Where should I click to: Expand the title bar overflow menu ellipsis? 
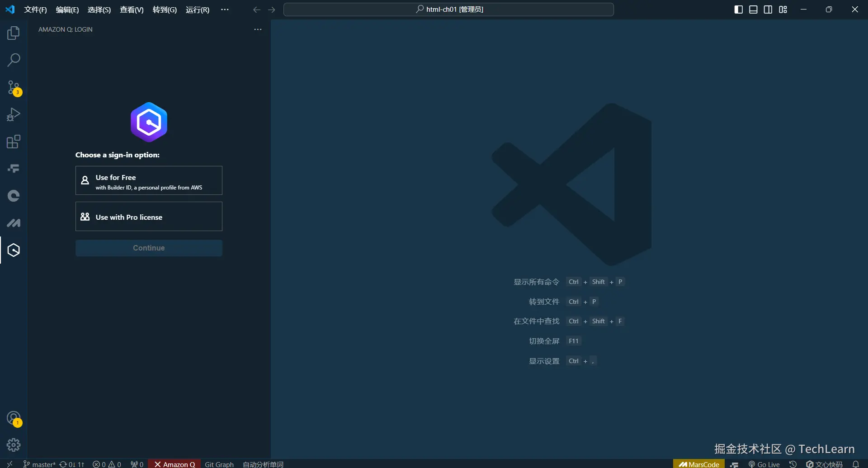(225, 9)
